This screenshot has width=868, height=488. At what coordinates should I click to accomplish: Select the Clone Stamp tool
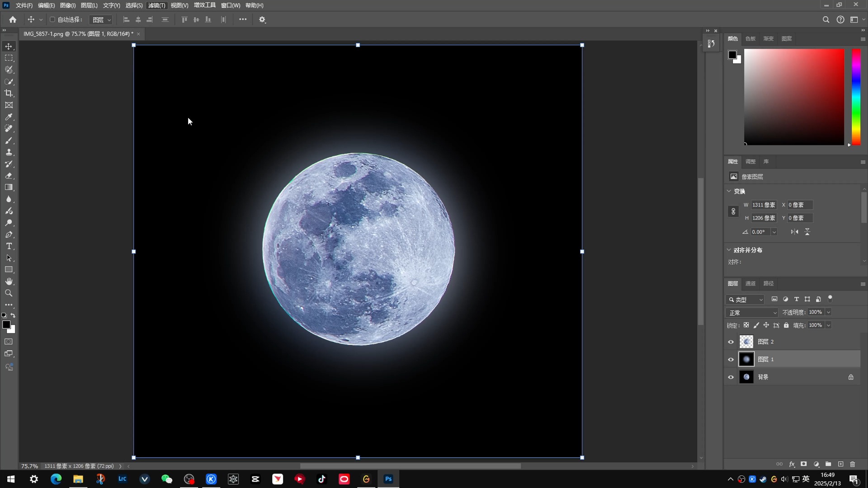pos(9,152)
